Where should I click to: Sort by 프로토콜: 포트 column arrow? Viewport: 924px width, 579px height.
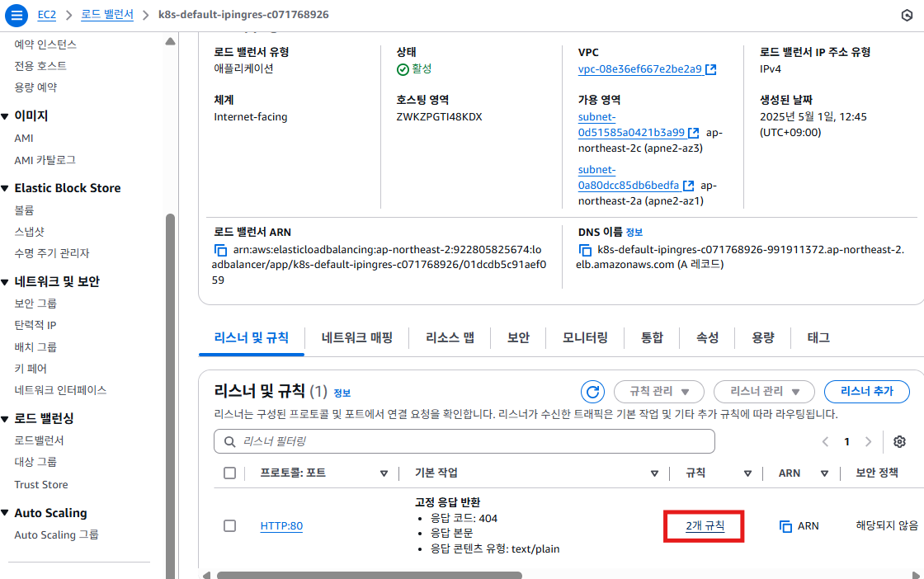tap(384, 473)
